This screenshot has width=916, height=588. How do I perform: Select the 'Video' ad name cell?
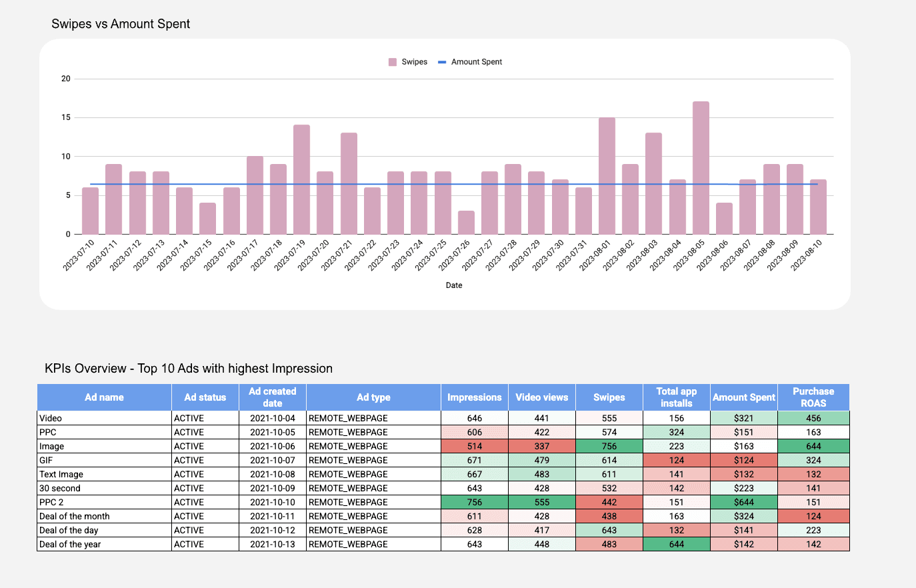[x=104, y=419]
